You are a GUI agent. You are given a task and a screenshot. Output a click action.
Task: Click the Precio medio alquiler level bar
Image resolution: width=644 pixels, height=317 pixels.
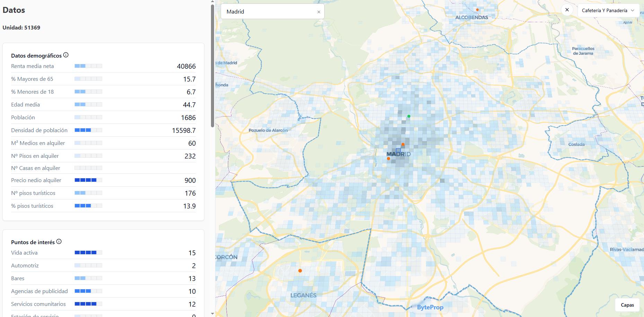88,180
